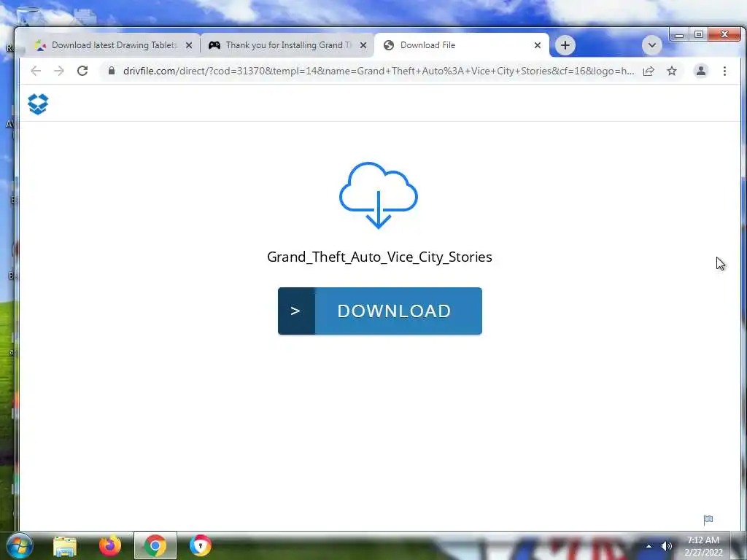This screenshot has height=560, width=747.
Task: Click the lock icon for site information
Action: point(112,71)
